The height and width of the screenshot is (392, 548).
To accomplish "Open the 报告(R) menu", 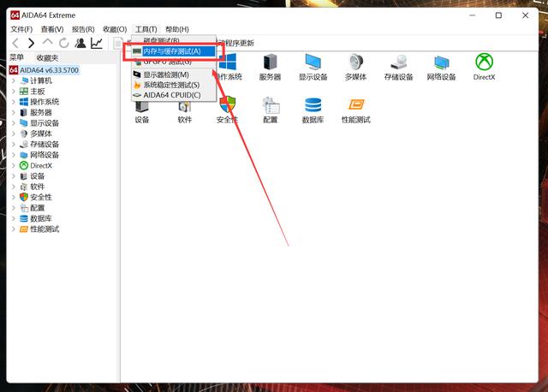I will pos(83,29).
